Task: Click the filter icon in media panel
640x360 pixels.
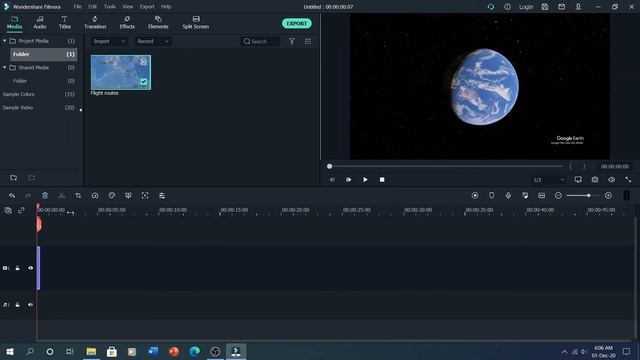Action: pos(292,41)
